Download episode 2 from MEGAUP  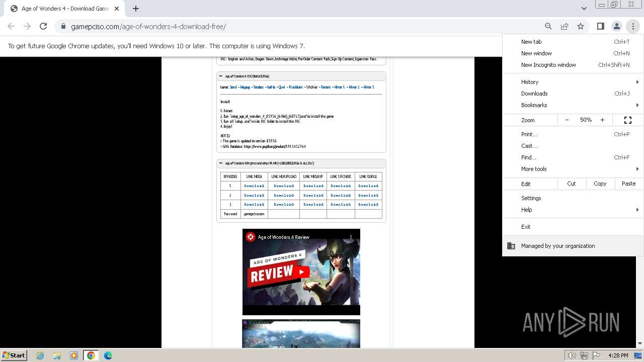313,195
